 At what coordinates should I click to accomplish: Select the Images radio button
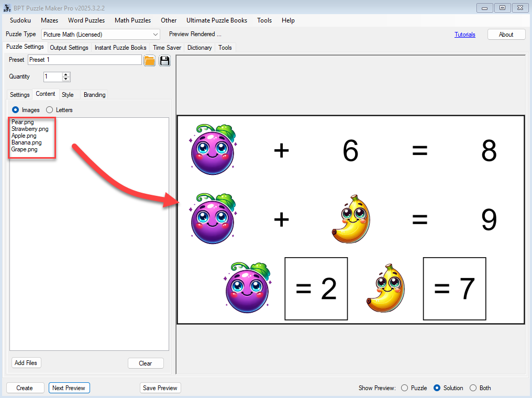(15, 110)
